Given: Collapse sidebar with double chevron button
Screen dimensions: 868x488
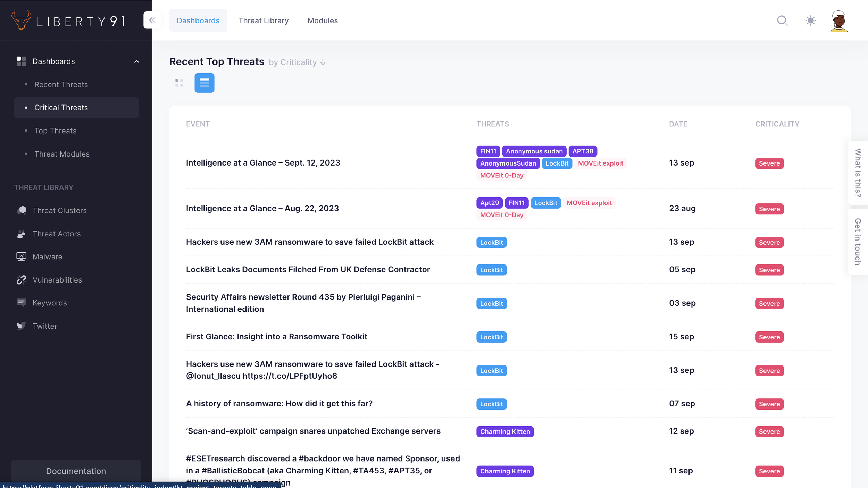Looking at the screenshot, I should (x=152, y=20).
